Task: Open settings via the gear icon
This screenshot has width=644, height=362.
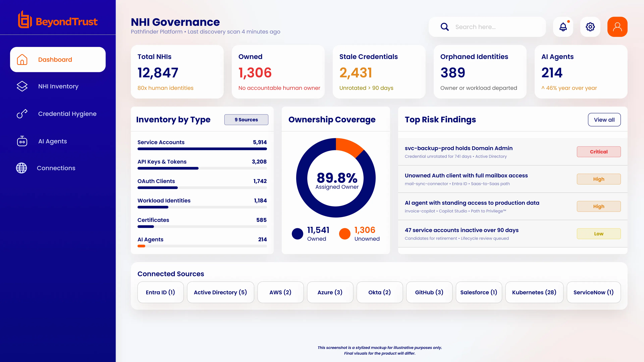Action: (590, 27)
